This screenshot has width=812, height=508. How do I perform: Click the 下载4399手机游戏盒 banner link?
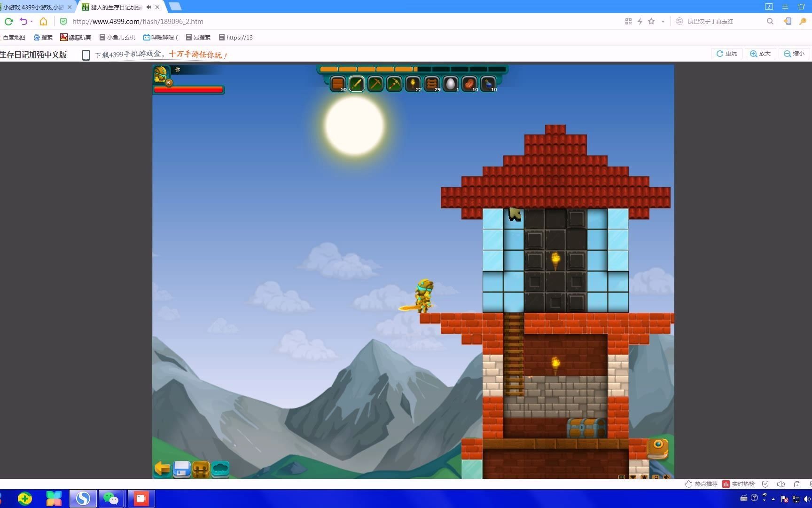161,55
